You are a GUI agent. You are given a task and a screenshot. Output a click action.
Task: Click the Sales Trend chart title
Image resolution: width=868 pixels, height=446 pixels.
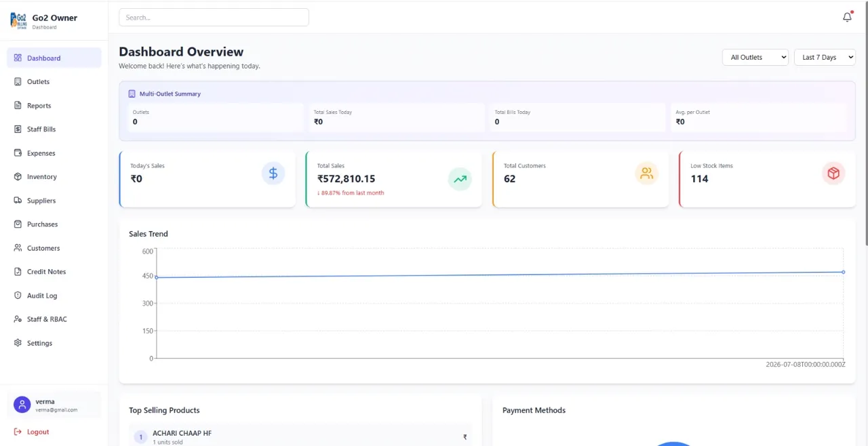click(x=149, y=234)
